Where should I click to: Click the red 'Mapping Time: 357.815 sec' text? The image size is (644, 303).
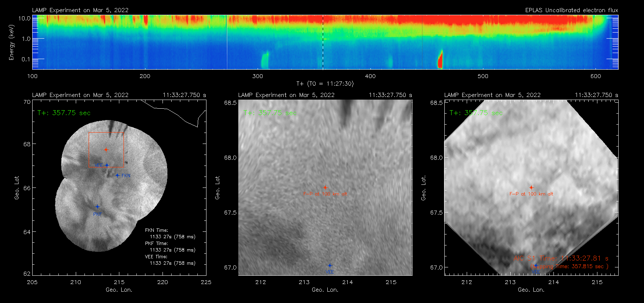(x=570, y=267)
